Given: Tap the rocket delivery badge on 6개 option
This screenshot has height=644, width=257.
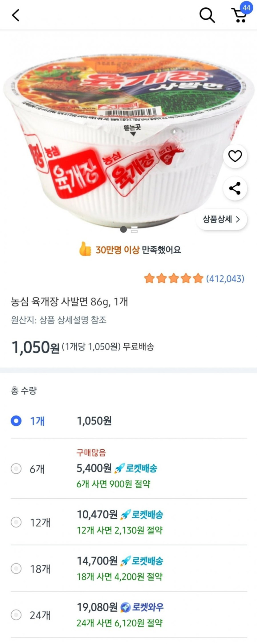Looking at the screenshot, I should point(136,468).
